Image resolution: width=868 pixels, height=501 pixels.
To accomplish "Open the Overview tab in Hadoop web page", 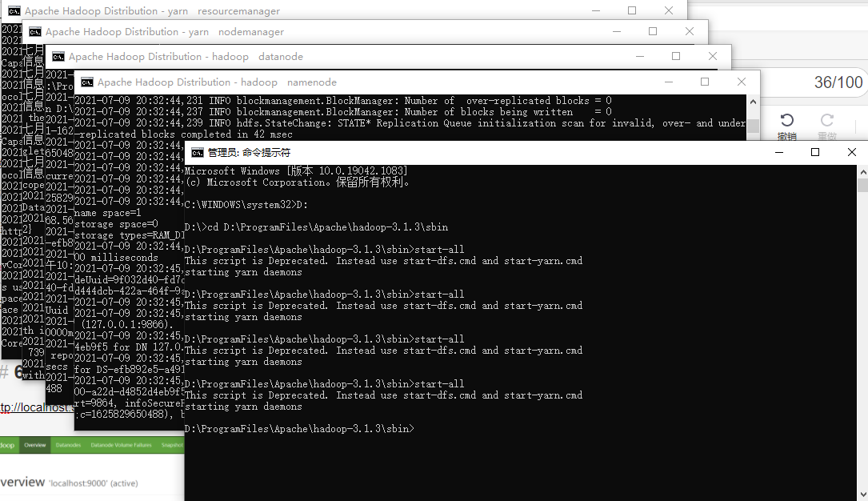I will (35, 445).
